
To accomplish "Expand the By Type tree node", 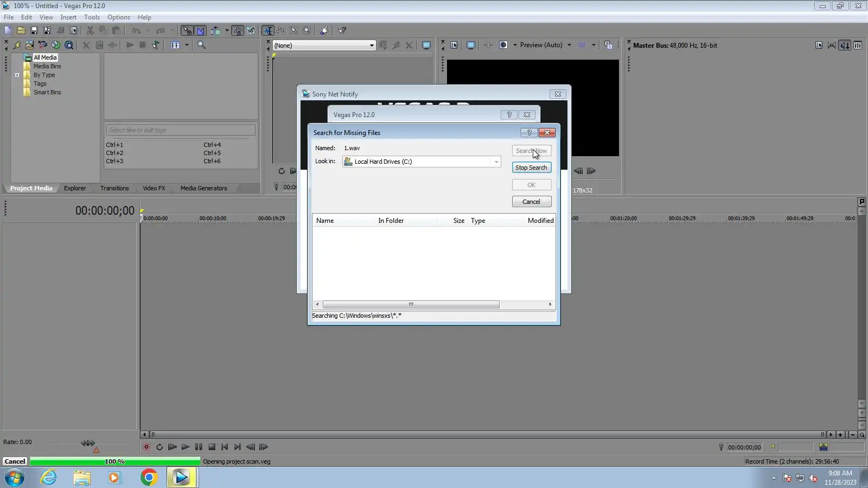I will point(17,75).
